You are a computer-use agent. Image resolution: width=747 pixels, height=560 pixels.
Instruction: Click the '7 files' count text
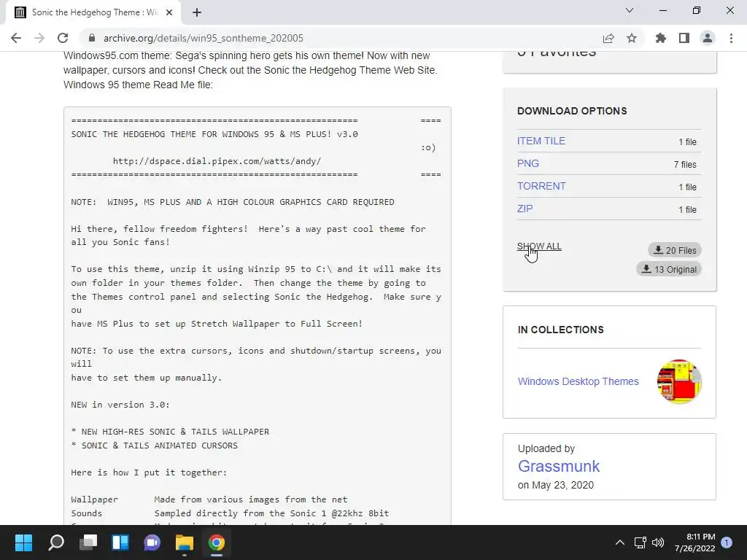(684, 164)
